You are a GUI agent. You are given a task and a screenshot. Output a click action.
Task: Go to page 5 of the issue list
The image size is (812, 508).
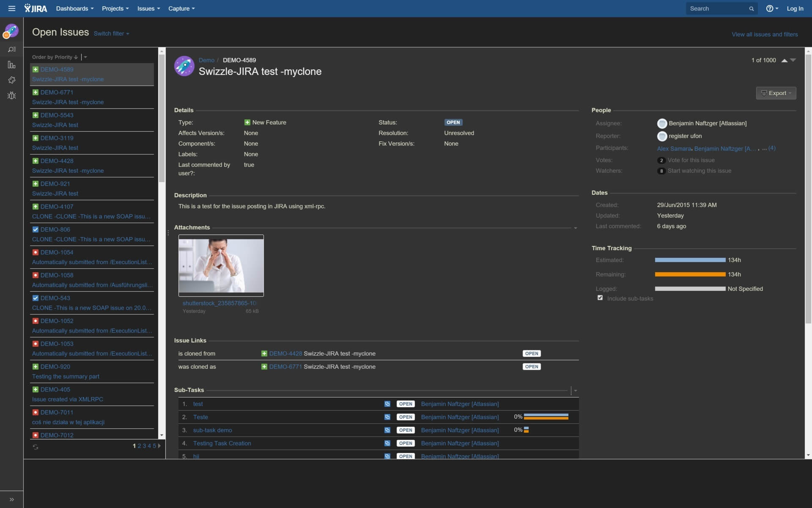pos(154,446)
